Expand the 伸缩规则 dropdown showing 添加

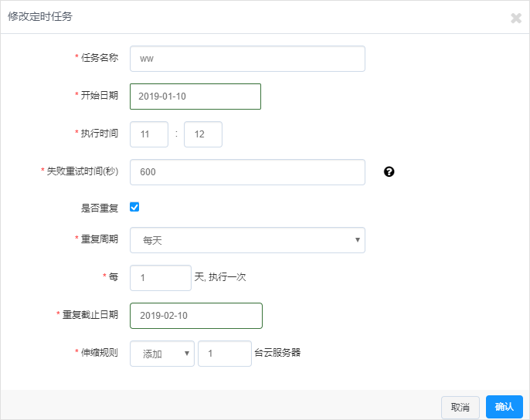click(162, 354)
